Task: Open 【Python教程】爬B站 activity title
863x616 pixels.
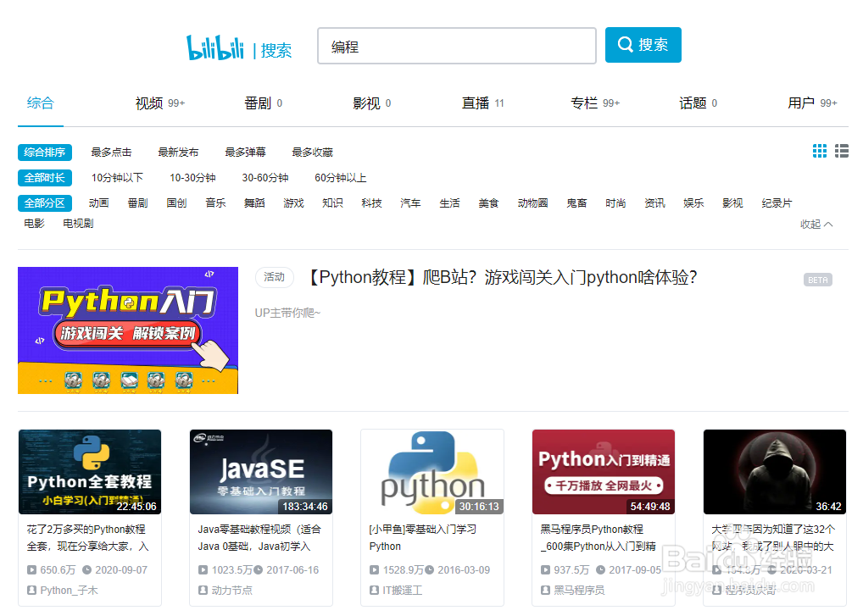Action: (503, 277)
